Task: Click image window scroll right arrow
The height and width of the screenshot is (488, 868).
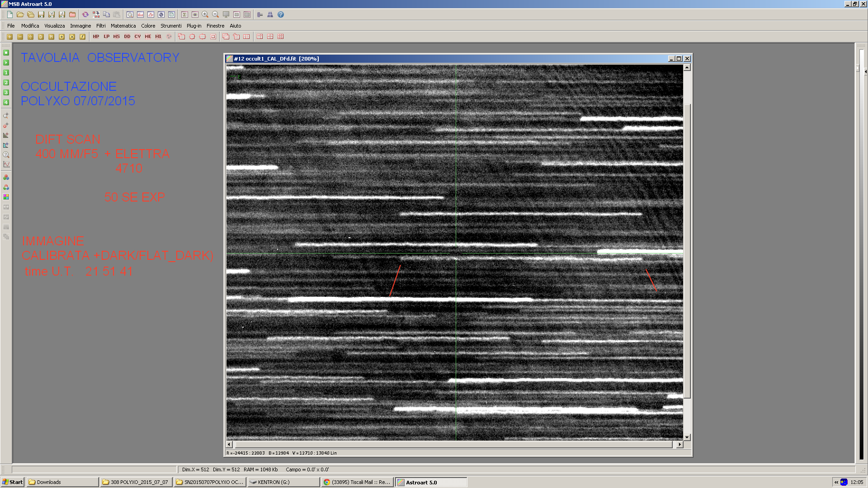Action: pos(679,445)
